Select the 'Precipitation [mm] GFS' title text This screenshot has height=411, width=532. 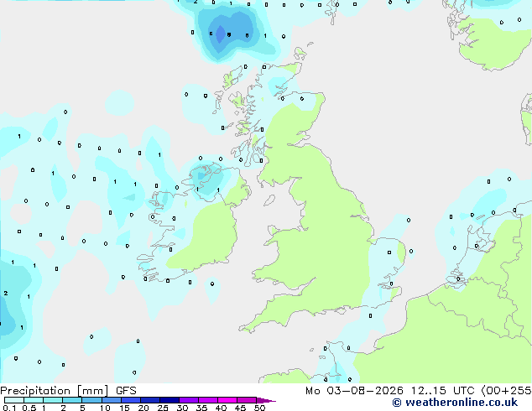68,391
